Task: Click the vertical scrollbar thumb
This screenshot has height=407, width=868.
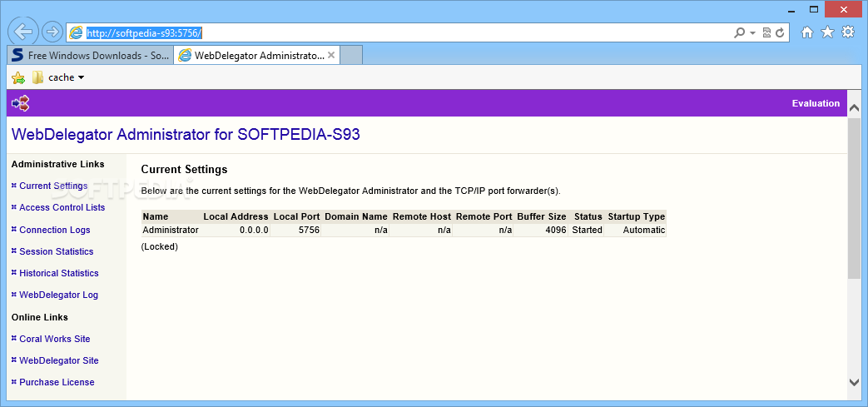Action: pyautogui.click(x=854, y=198)
